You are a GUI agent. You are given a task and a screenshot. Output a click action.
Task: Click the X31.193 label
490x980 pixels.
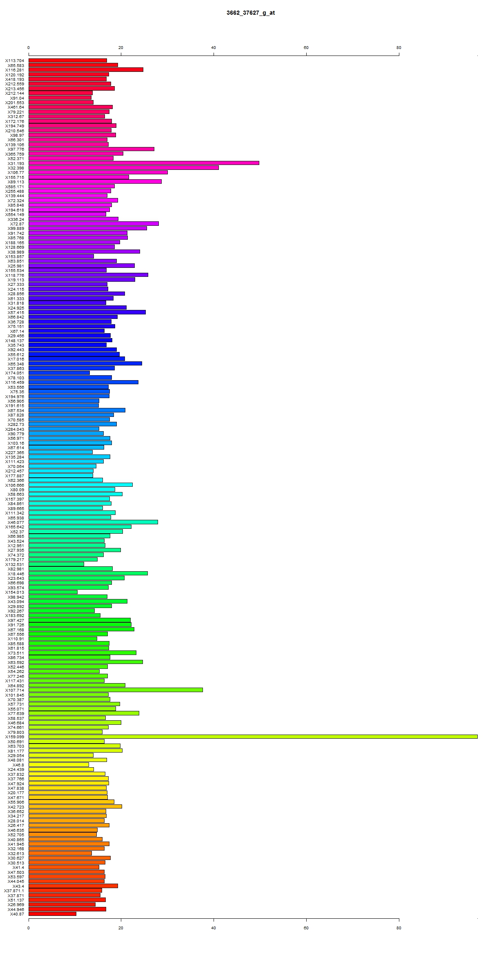point(16,163)
